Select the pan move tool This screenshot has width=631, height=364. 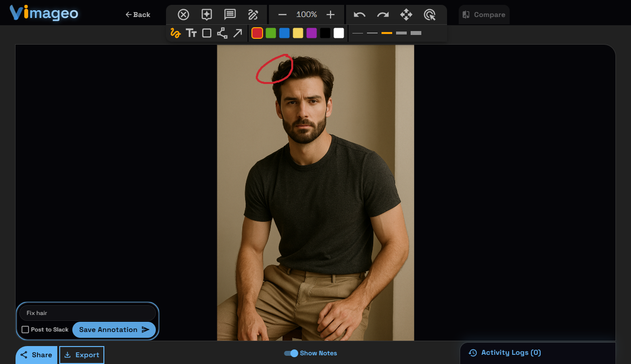tap(406, 15)
